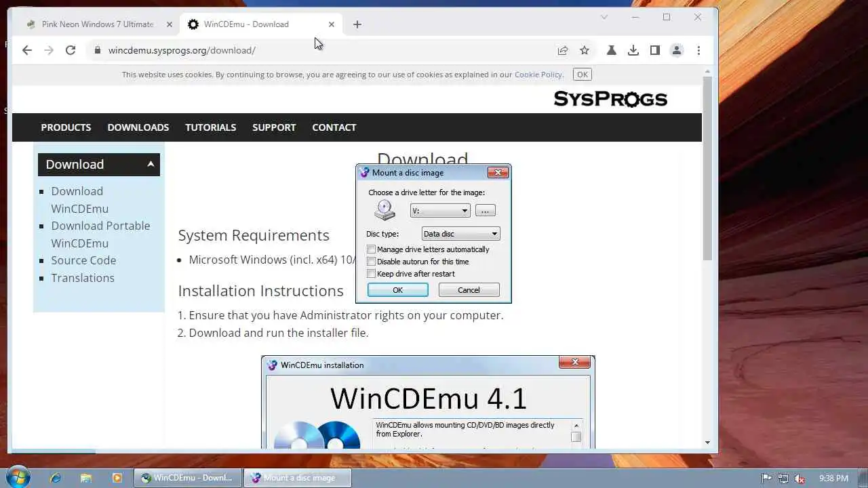Close the WinCDEmu - Download tab
This screenshot has width=868, height=488.
[x=332, y=24]
